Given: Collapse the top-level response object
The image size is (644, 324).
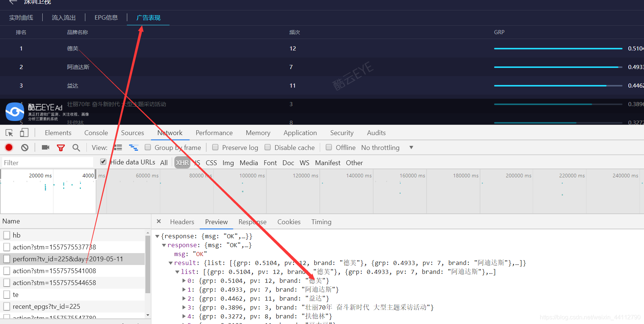Looking at the screenshot, I should (x=157, y=236).
